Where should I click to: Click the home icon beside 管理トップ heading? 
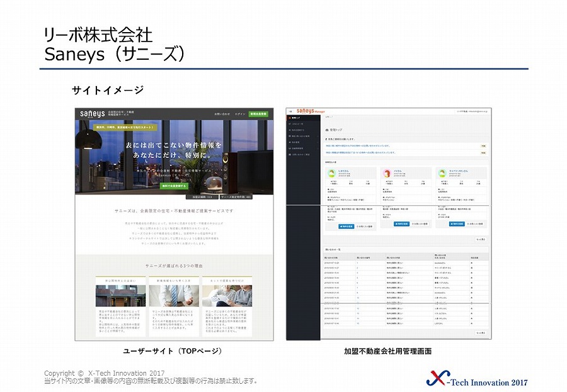tap(327, 130)
